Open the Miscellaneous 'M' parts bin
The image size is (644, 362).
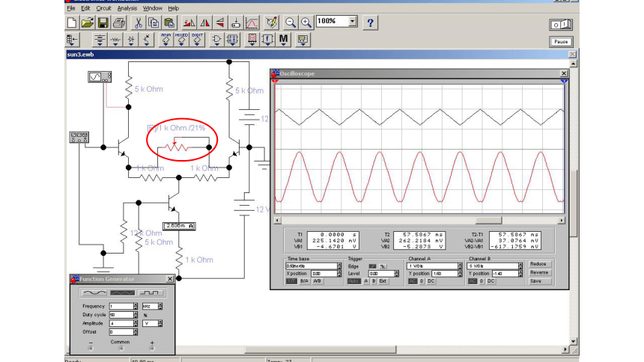click(283, 40)
